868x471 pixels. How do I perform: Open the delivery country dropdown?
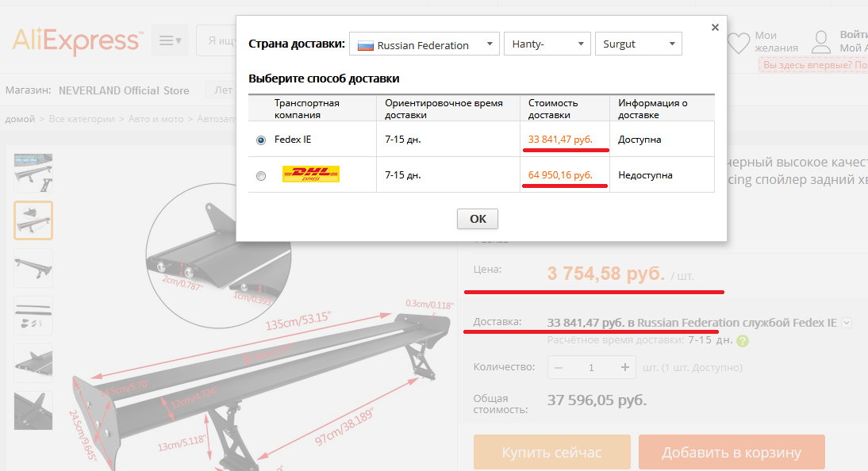click(x=424, y=44)
